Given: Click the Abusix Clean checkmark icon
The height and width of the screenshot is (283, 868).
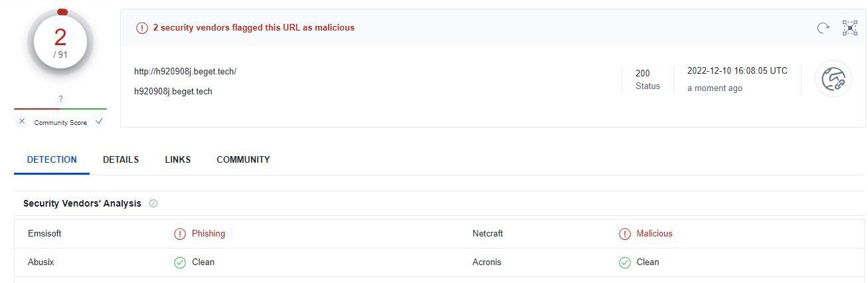Looking at the screenshot, I should pyautogui.click(x=179, y=262).
